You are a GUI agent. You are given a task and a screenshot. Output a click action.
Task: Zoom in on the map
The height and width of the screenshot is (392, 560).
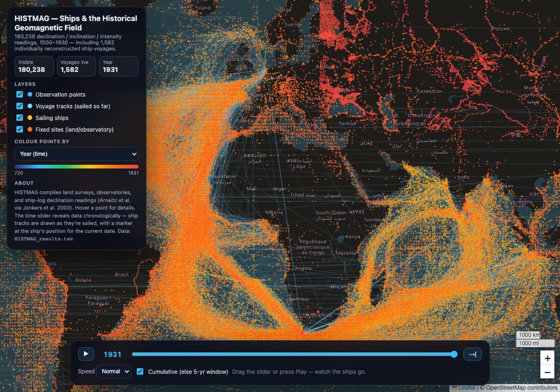pyautogui.click(x=547, y=358)
